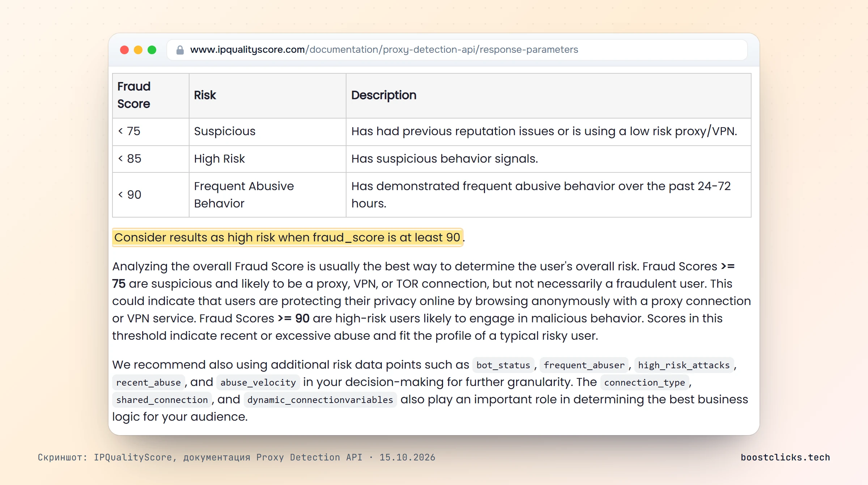Click the green maximize window dot

click(152, 50)
